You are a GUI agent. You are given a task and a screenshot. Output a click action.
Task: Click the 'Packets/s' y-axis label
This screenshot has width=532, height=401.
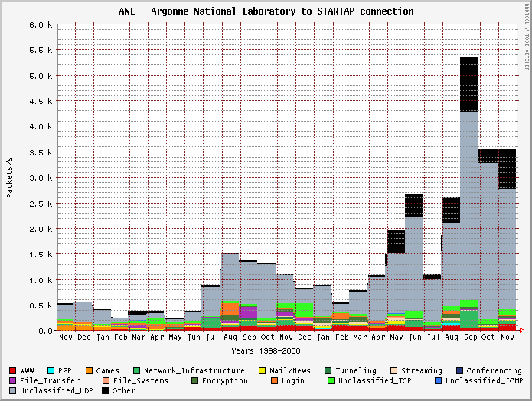[10, 178]
